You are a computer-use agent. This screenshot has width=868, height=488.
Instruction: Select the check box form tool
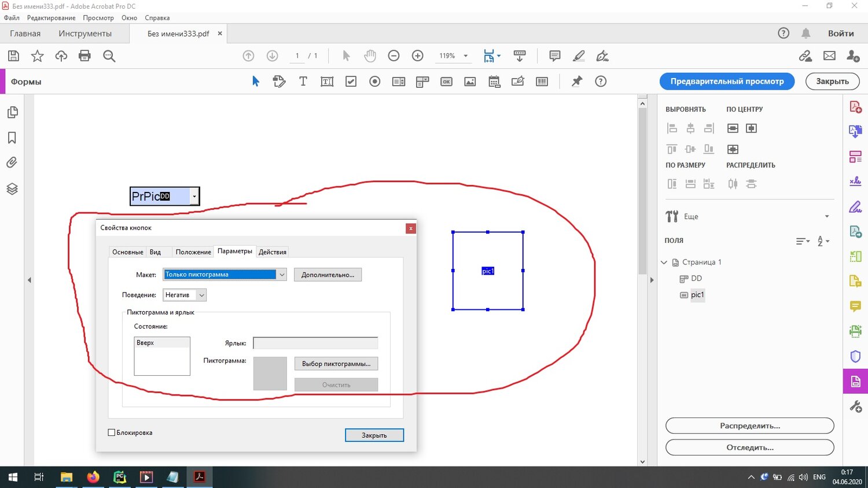pos(351,82)
